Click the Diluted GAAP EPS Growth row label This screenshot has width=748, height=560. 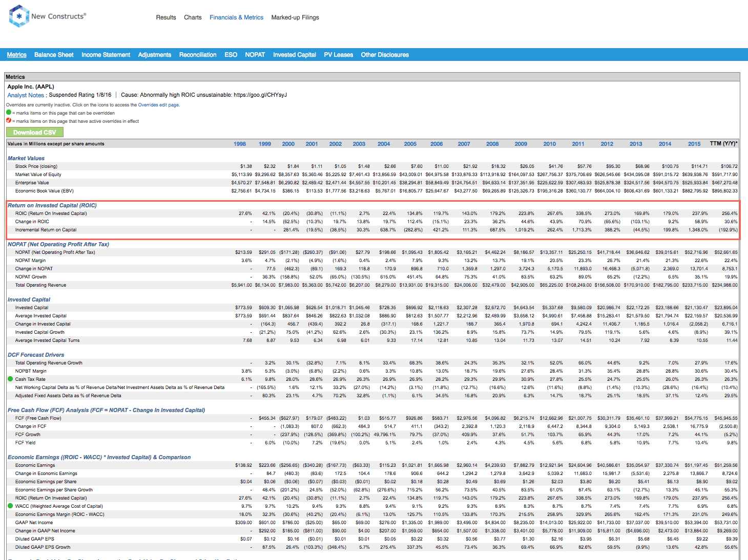point(43,547)
